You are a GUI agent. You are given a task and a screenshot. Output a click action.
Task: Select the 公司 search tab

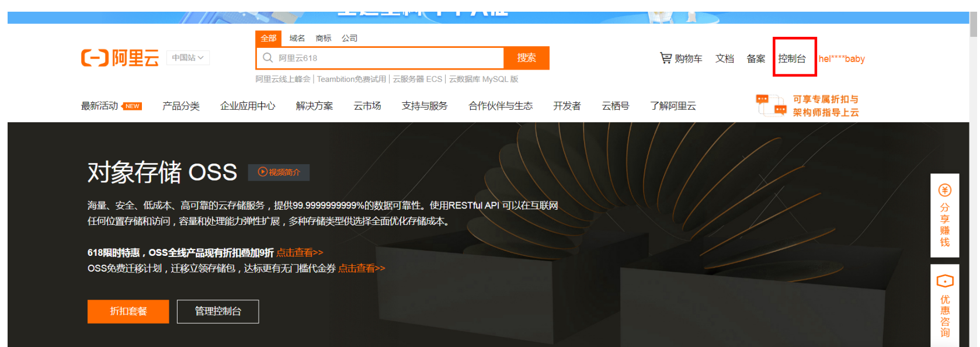(350, 38)
